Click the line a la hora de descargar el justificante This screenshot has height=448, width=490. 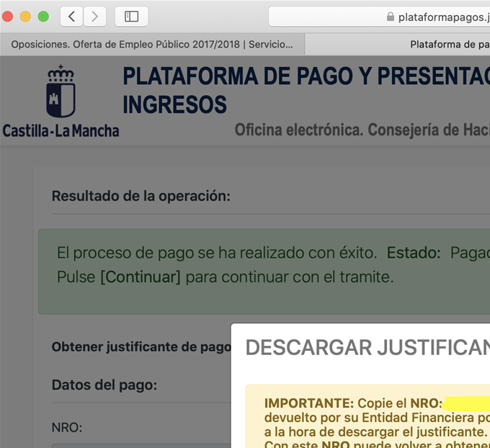point(375,432)
